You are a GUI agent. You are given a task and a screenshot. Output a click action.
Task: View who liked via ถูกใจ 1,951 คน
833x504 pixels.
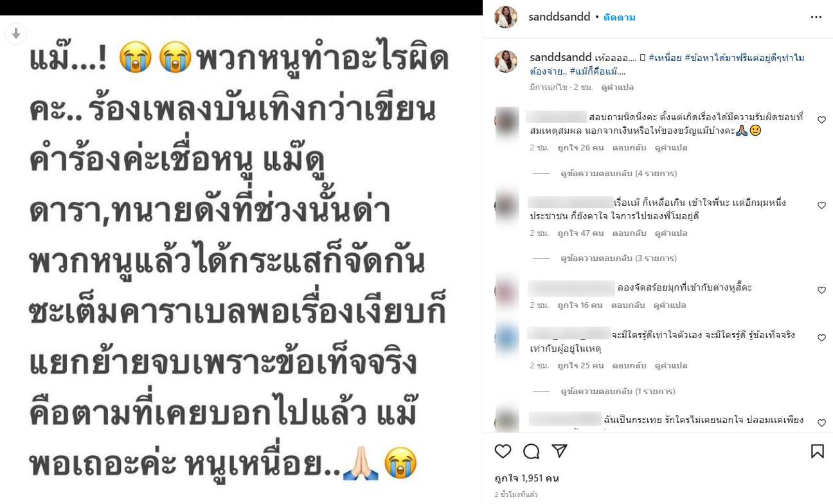pos(526,478)
